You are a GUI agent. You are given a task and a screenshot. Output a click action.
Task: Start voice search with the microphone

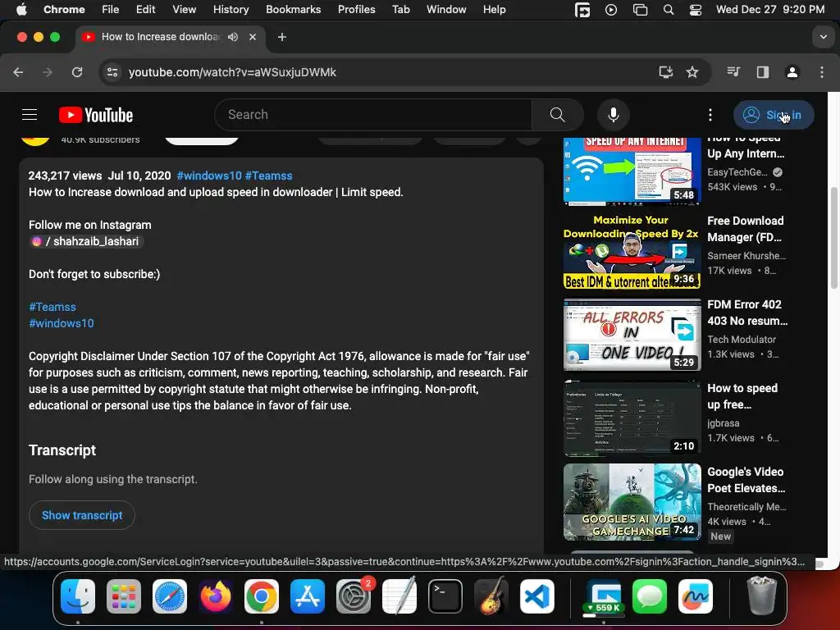click(x=614, y=115)
